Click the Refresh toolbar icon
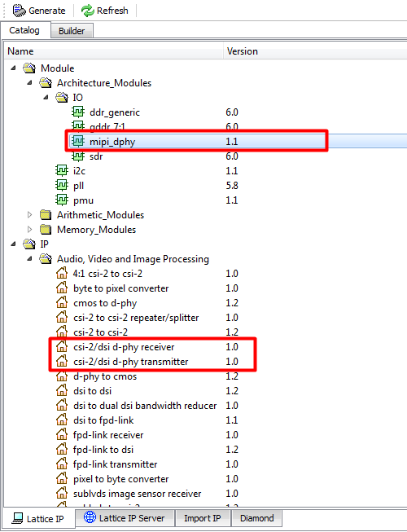Viewport: 407px width, 532px height. point(87,11)
